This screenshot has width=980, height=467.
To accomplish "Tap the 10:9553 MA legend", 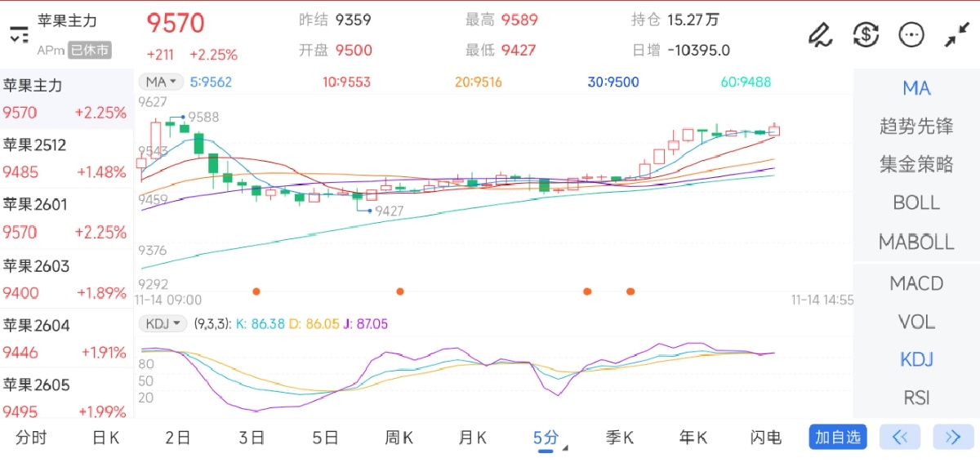I will coord(346,82).
